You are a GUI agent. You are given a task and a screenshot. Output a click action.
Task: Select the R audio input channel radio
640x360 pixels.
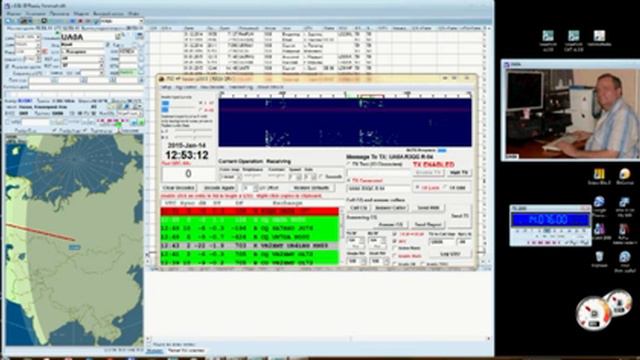click(x=200, y=110)
